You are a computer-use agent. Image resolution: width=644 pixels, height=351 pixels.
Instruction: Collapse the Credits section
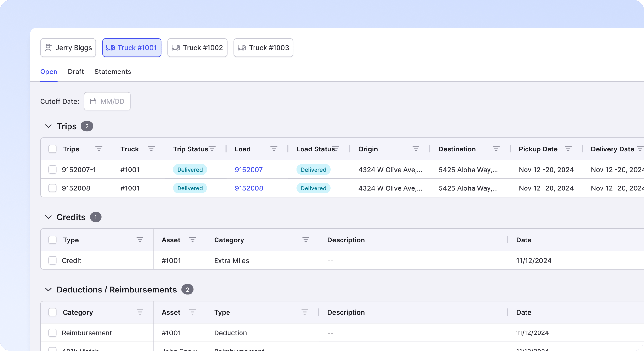[x=48, y=217]
